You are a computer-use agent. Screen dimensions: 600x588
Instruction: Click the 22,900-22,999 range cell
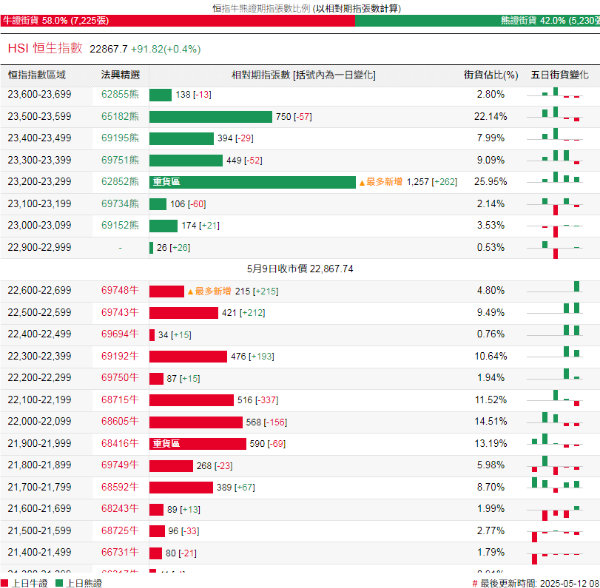coord(39,248)
